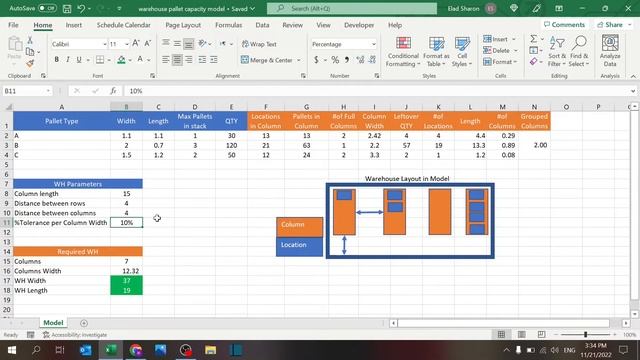The image size is (640, 360).
Task: Click the Increase Indent icon
Action: [x=214, y=60]
